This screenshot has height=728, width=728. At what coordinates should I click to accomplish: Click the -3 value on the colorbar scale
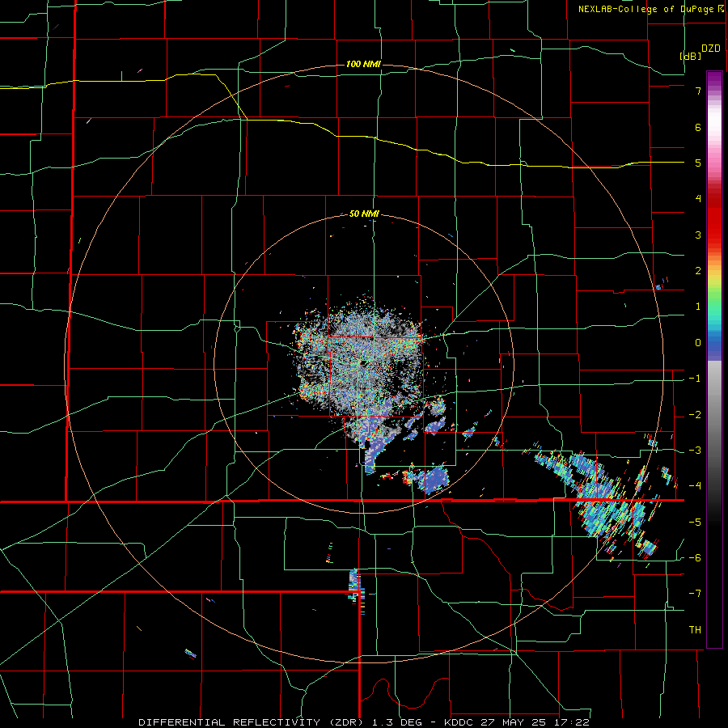(695, 451)
